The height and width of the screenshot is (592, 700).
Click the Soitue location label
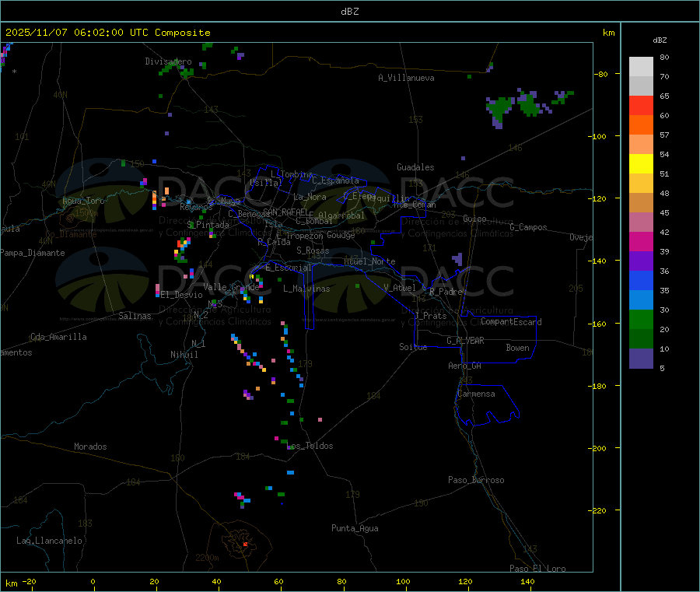coord(413,347)
